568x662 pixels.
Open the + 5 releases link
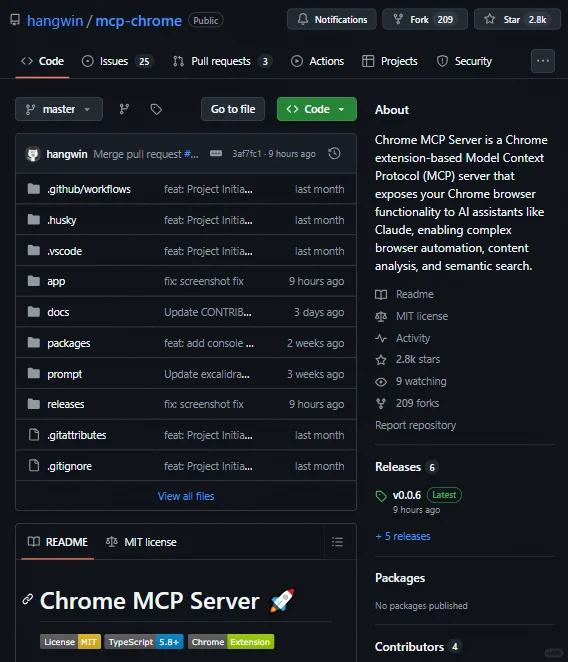pos(403,536)
